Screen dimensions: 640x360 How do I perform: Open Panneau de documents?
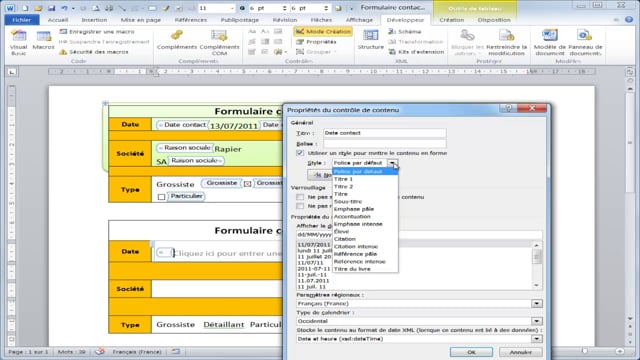585,42
